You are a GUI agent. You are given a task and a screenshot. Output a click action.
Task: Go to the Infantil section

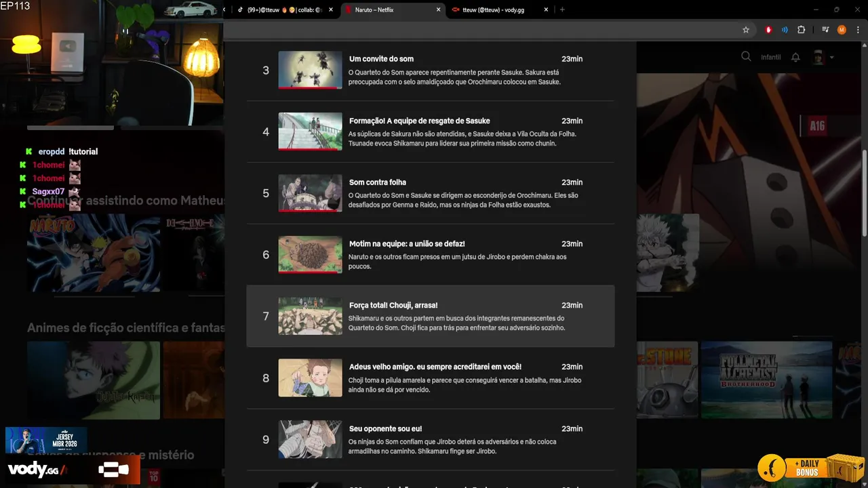pyautogui.click(x=770, y=57)
